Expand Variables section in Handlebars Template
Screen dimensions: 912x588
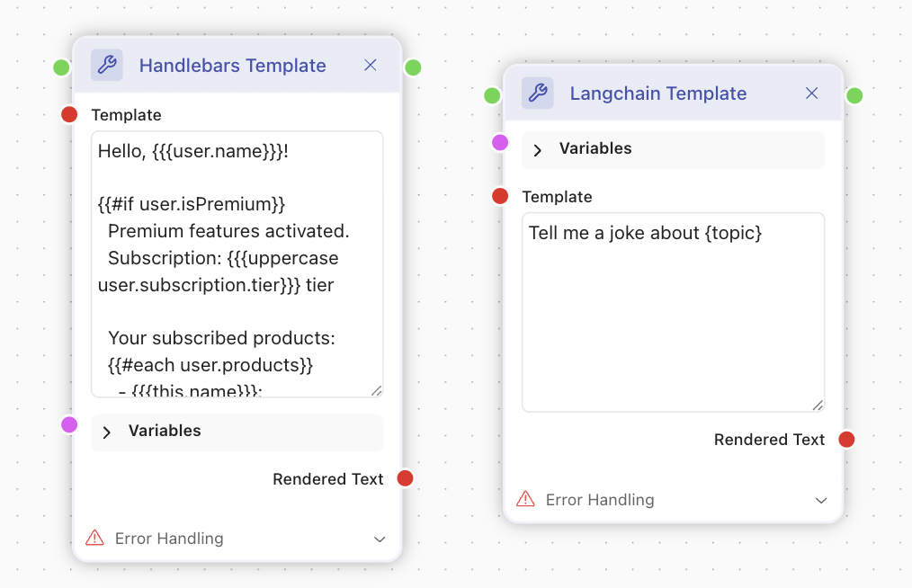(x=107, y=432)
